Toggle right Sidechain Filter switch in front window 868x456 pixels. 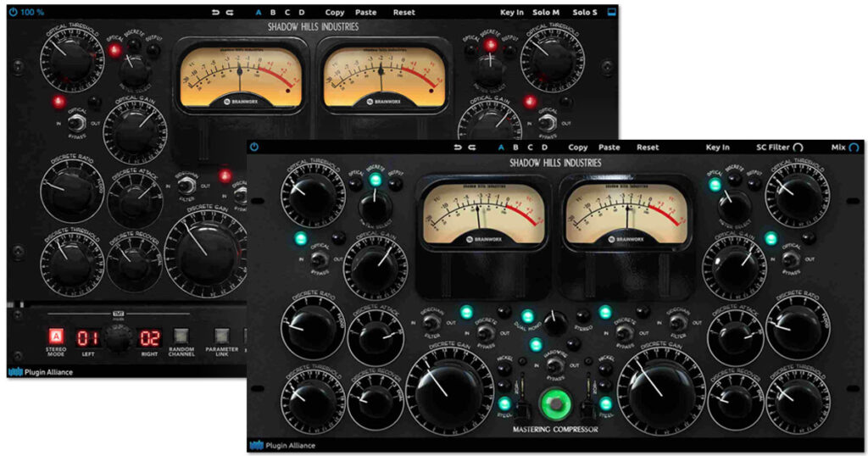point(678,322)
